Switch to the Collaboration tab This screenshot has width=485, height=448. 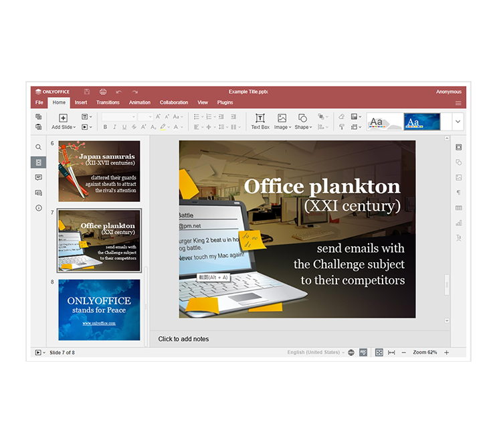pyautogui.click(x=174, y=102)
